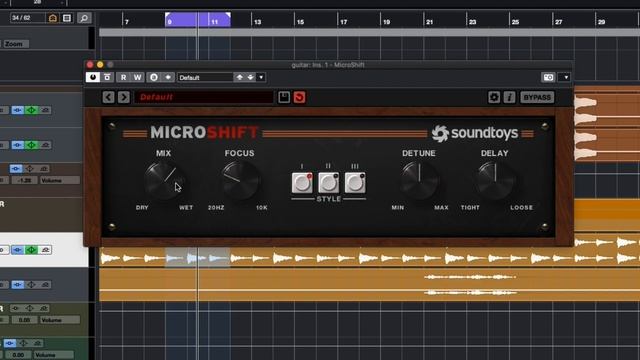Click the track list layout icon beside the search
The width and height of the screenshot is (640, 360).
67,18
